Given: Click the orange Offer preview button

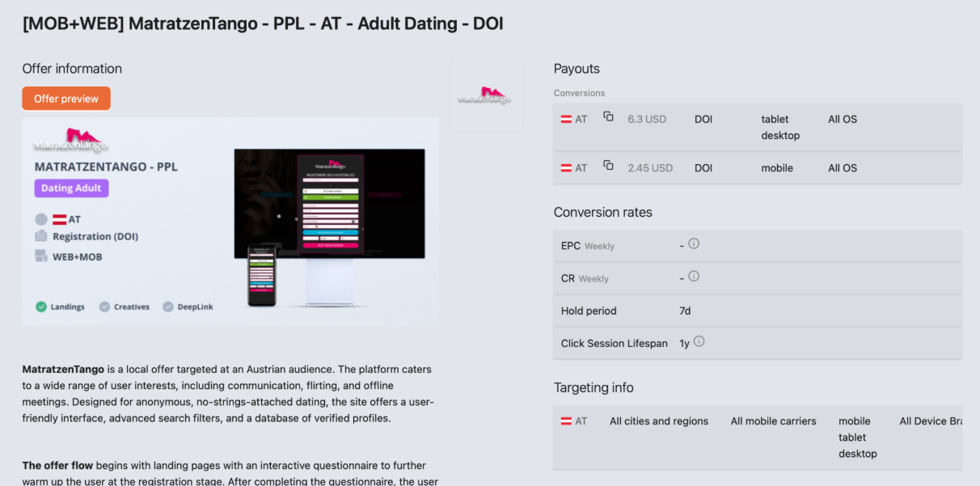Looking at the screenshot, I should (x=66, y=99).
